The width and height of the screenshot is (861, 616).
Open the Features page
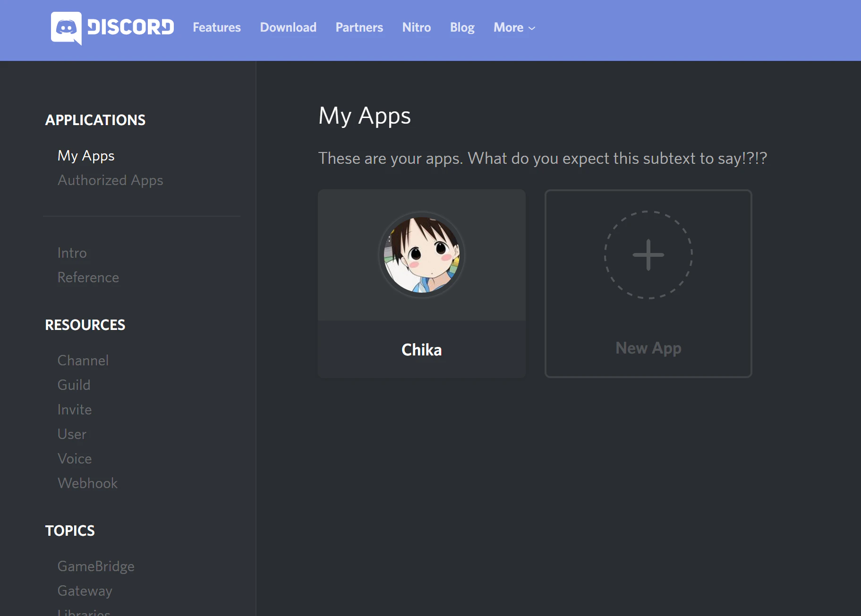pyautogui.click(x=217, y=27)
